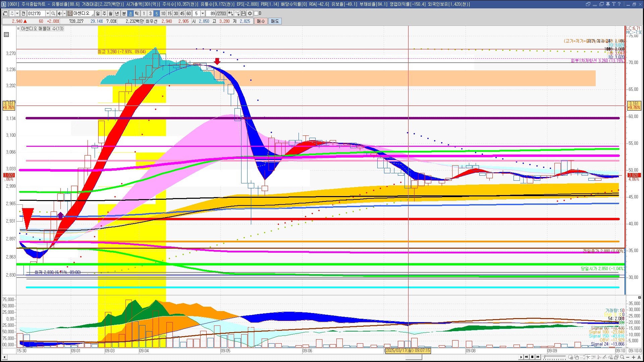644x362 pixels.
Task: Click the grid table icon left of chart
Action: 6,35
